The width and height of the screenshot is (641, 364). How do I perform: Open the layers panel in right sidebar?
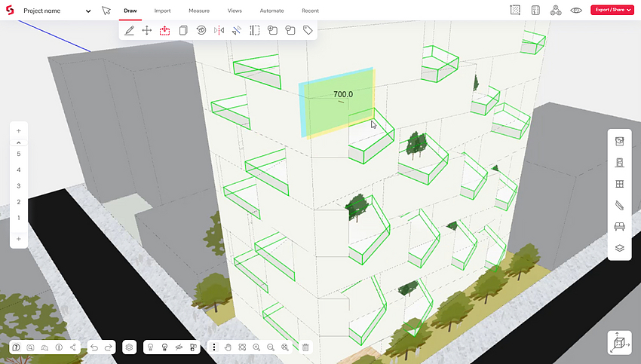[x=619, y=248]
